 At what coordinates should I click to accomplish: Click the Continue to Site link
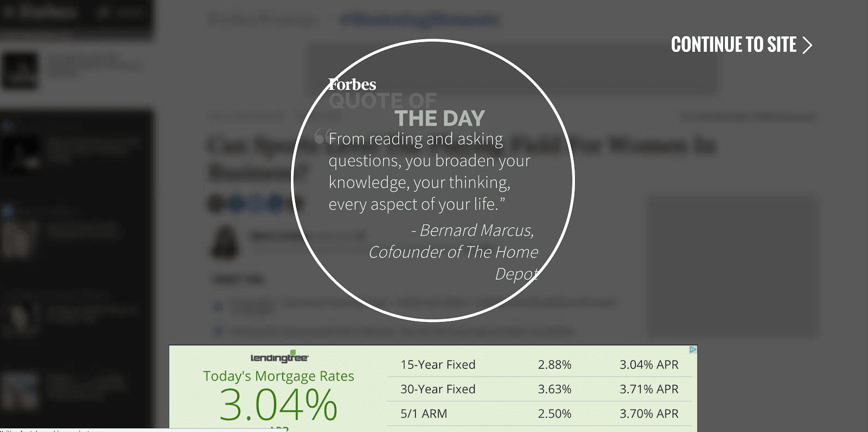[x=741, y=44]
